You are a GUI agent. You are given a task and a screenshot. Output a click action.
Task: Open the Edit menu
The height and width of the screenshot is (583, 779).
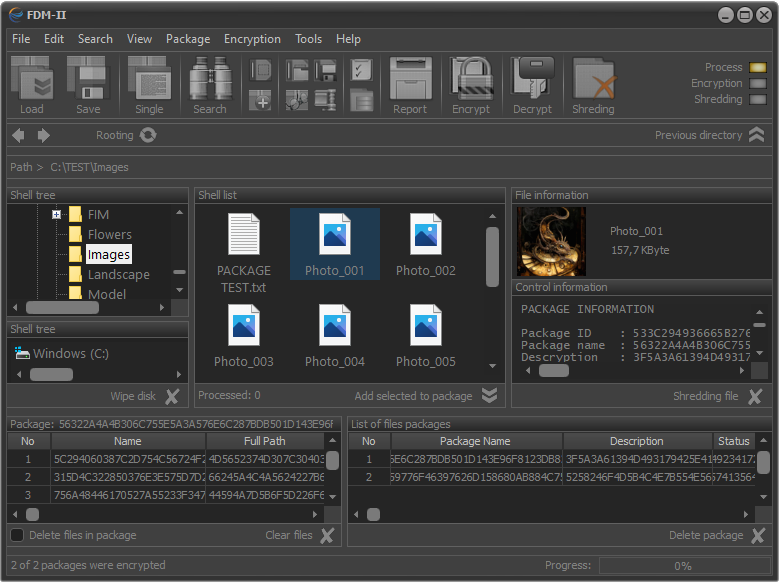54,39
